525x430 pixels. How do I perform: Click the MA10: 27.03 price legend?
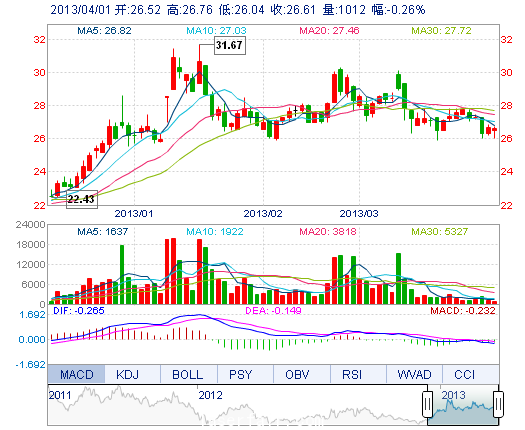[x=216, y=31]
